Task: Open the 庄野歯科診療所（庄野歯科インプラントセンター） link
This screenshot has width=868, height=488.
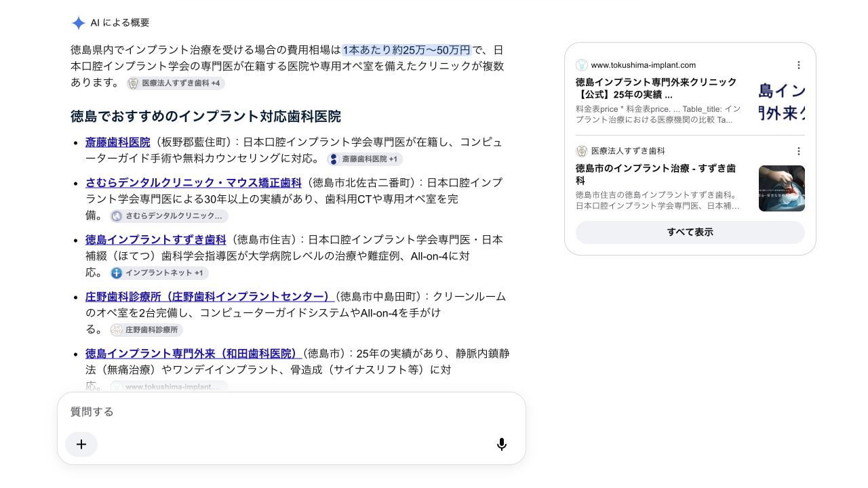Action: pos(210,297)
